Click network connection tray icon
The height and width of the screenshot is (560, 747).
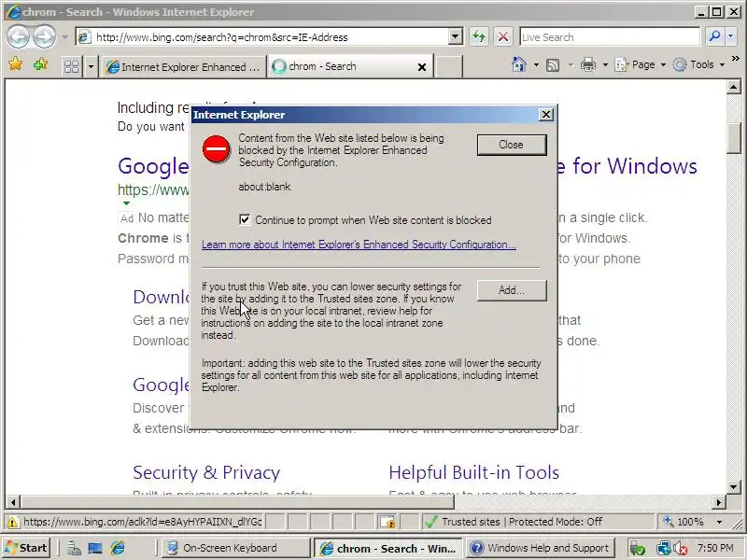click(663, 549)
